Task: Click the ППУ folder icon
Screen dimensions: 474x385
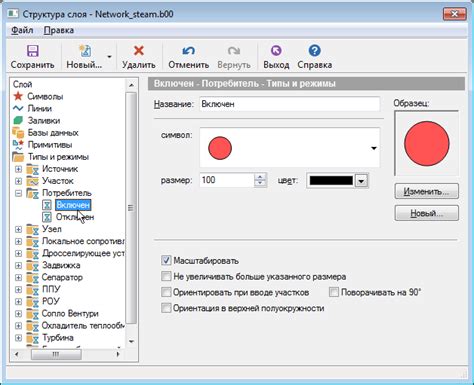Action: click(33, 289)
